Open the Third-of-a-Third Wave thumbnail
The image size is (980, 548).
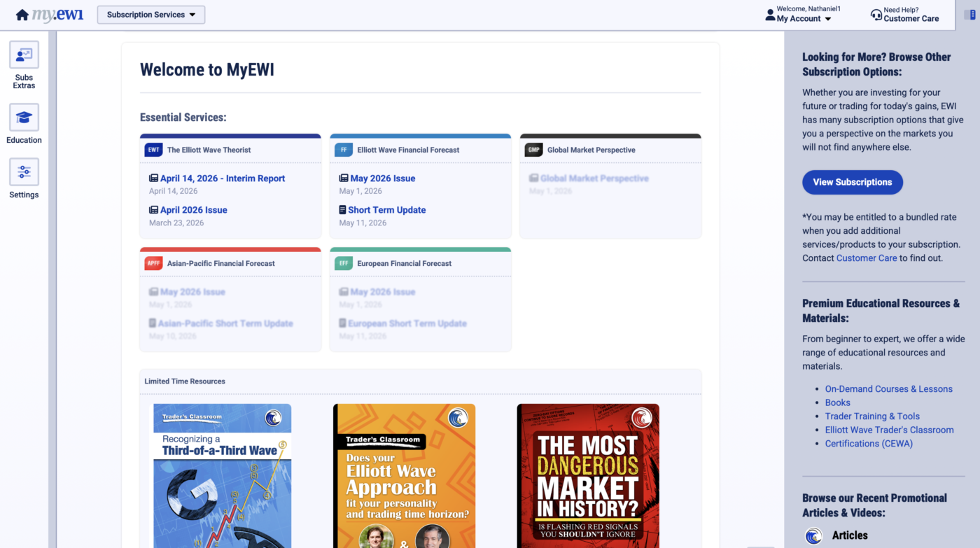point(223,476)
